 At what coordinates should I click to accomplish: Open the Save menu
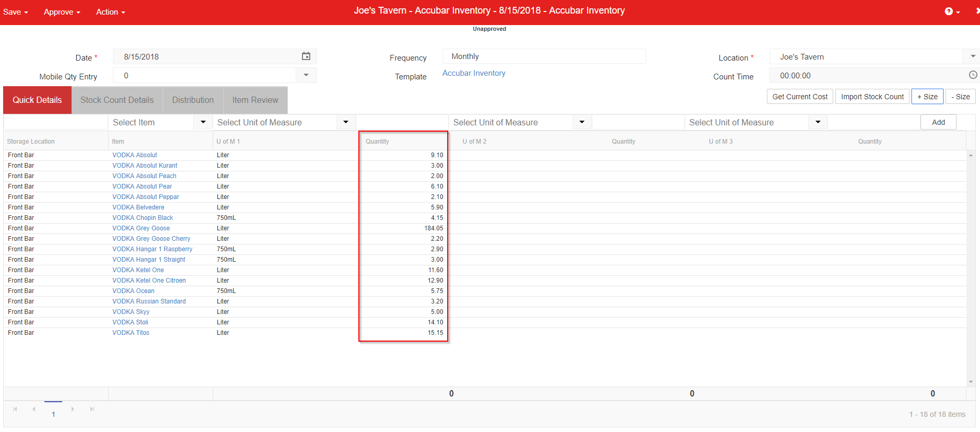(16, 12)
